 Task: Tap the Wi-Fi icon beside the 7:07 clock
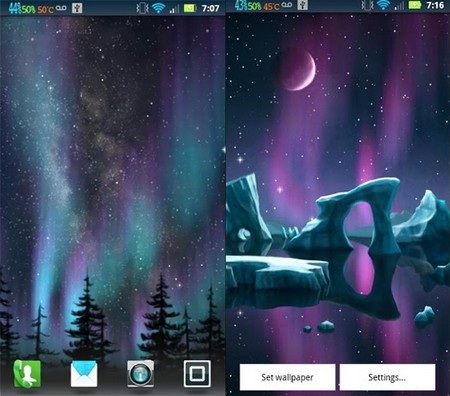point(158,8)
